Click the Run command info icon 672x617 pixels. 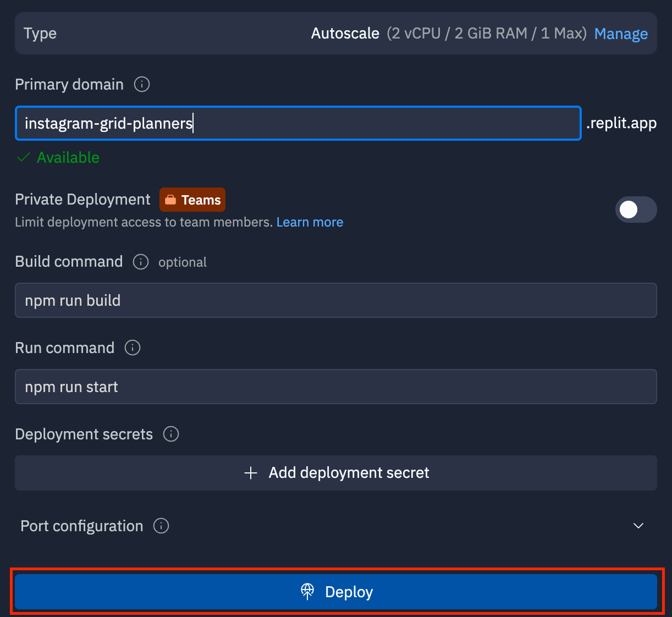click(x=133, y=348)
